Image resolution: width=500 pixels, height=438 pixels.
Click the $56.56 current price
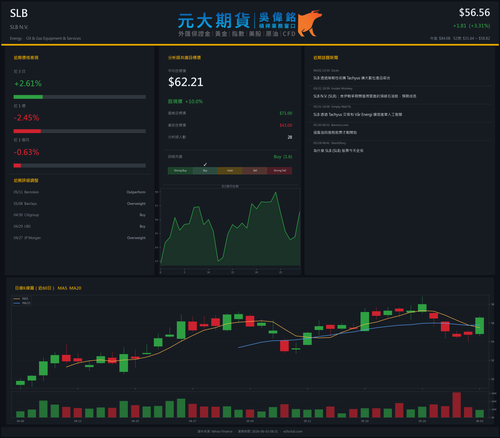coord(474,13)
